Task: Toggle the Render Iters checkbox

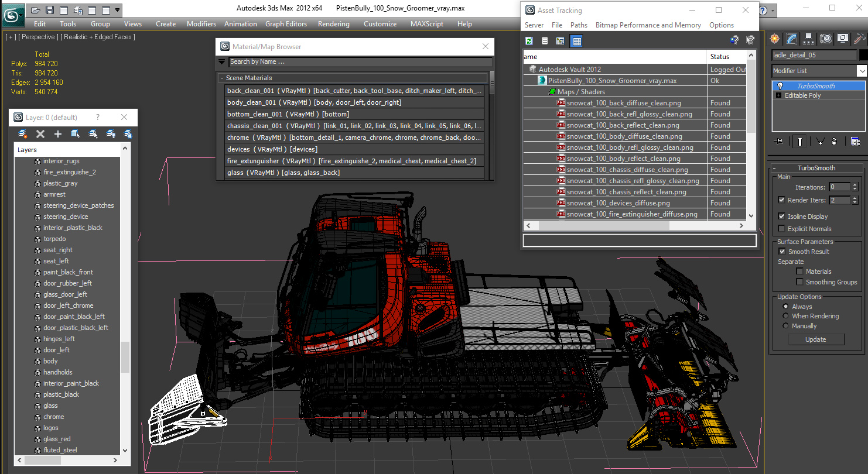Action: coord(781,200)
